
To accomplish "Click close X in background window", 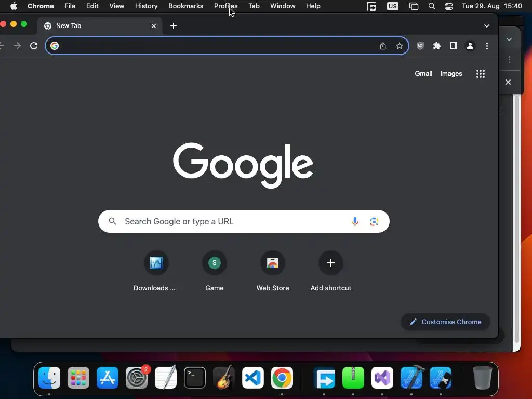I will pos(508,82).
